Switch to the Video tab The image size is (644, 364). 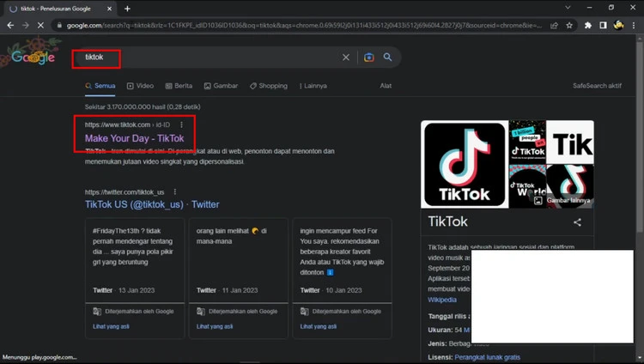coord(140,86)
